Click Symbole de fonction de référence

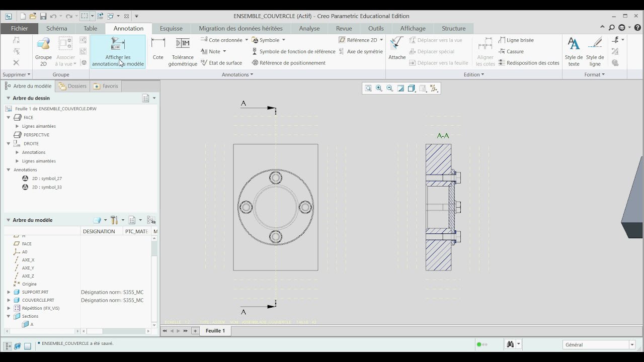pyautogui.click(x=293, y=51)
